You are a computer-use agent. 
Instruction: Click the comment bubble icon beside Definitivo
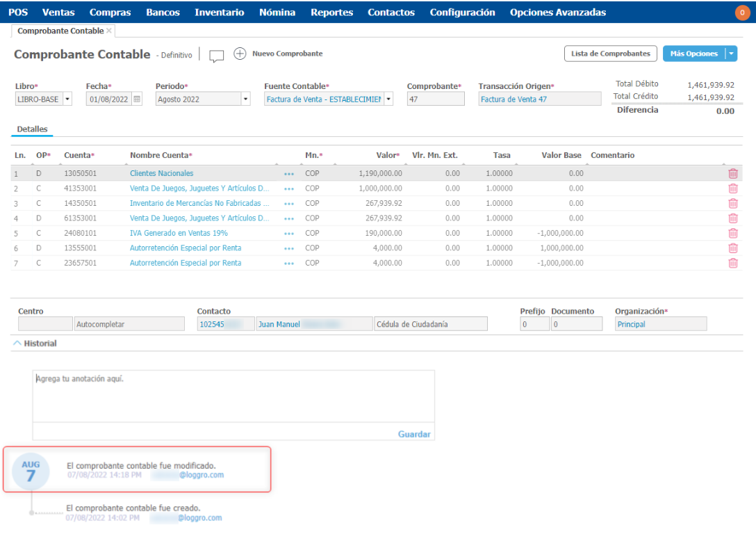217,56
